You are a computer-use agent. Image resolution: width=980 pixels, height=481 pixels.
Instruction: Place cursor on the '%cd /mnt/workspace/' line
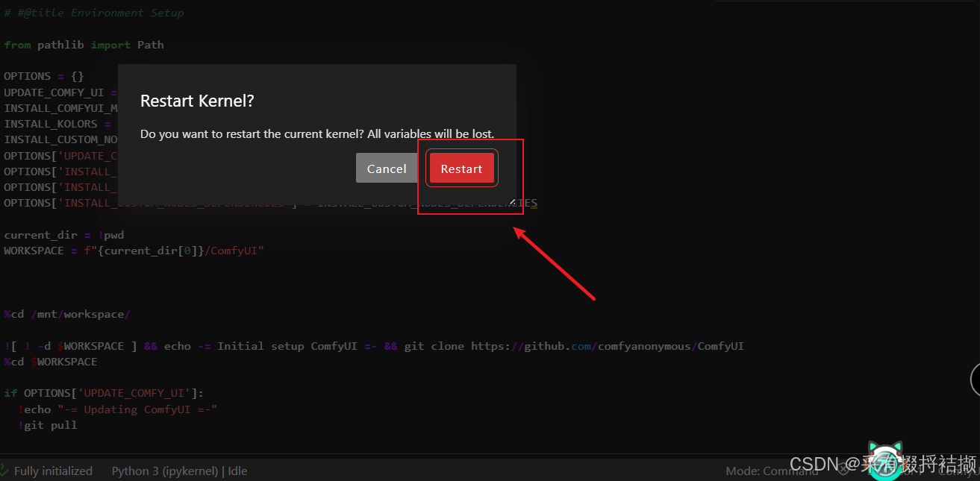(67, 314)
